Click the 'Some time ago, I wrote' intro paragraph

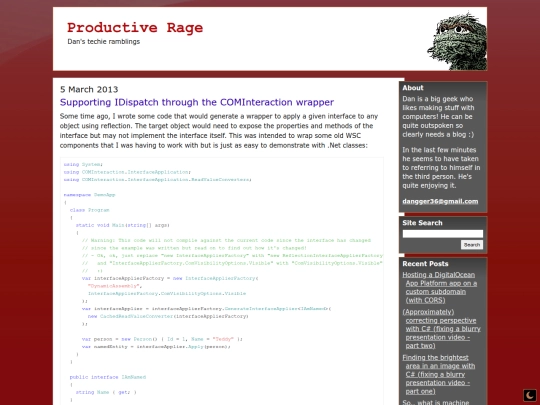coord(219,131)
